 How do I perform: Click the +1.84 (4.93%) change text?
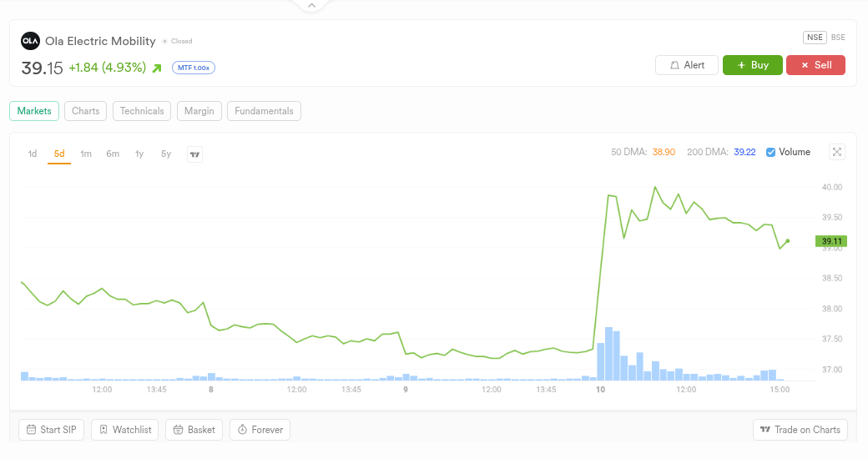pos(108,68)
